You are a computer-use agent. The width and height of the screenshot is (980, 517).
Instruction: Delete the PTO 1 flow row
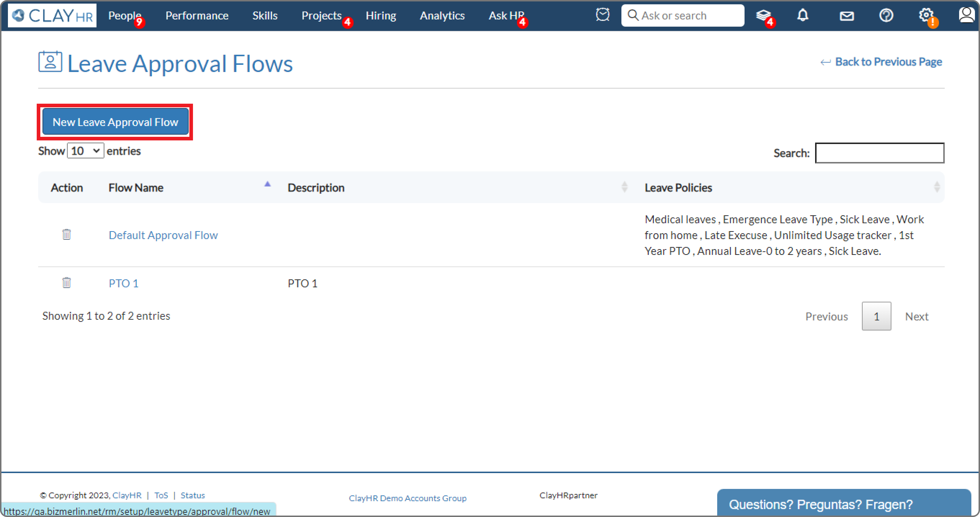point(66,283)
